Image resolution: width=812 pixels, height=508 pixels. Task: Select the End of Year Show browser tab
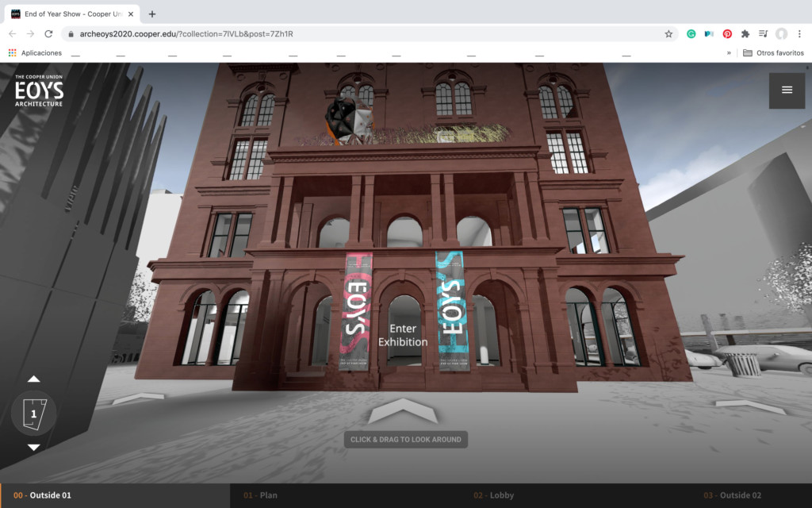[72, 14]
